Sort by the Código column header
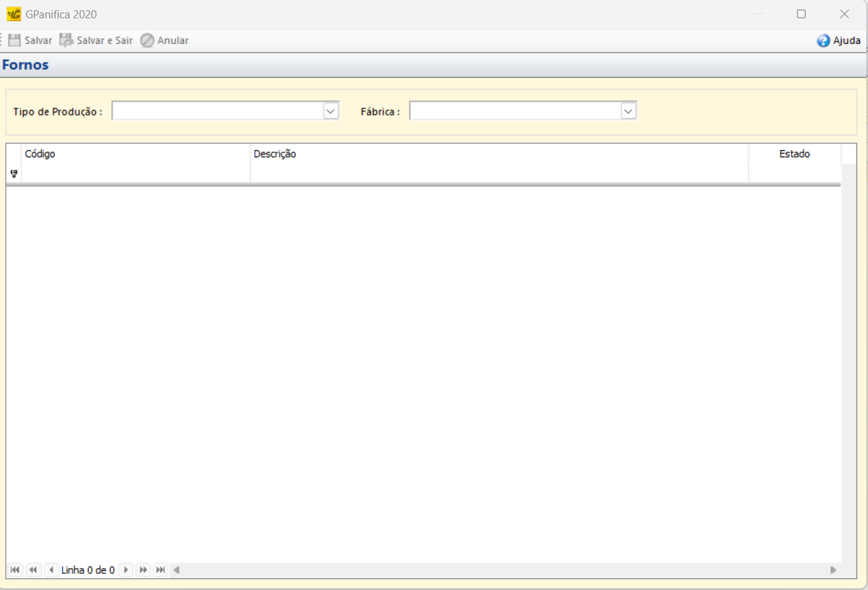 (136, 154)
